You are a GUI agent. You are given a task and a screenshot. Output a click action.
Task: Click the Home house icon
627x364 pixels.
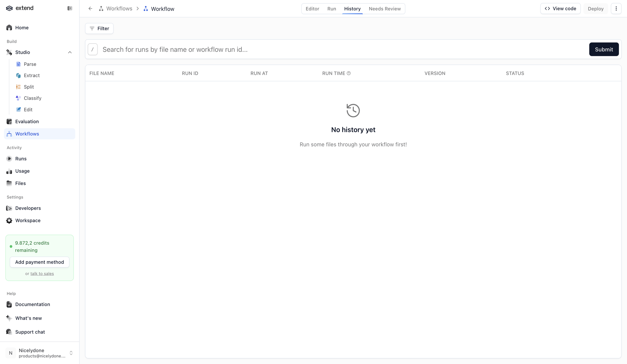9,28
